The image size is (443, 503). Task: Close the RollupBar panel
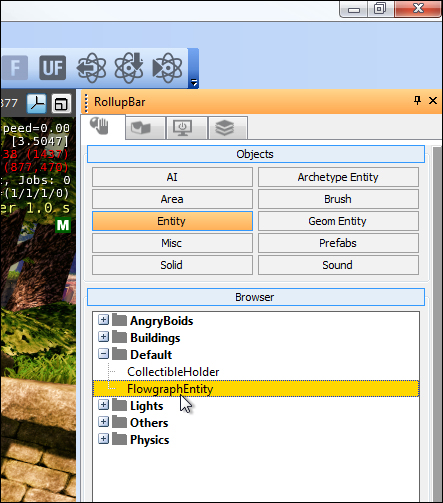pos(433,100)
